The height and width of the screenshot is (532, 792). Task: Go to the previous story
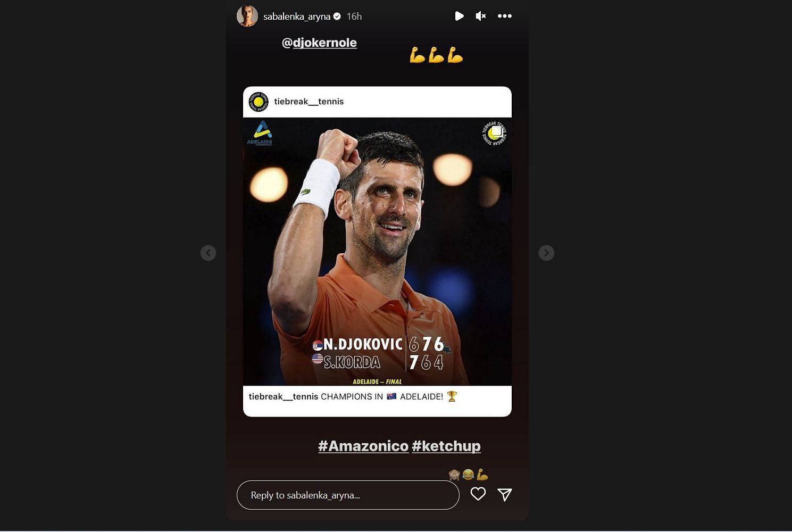[208, 253]
